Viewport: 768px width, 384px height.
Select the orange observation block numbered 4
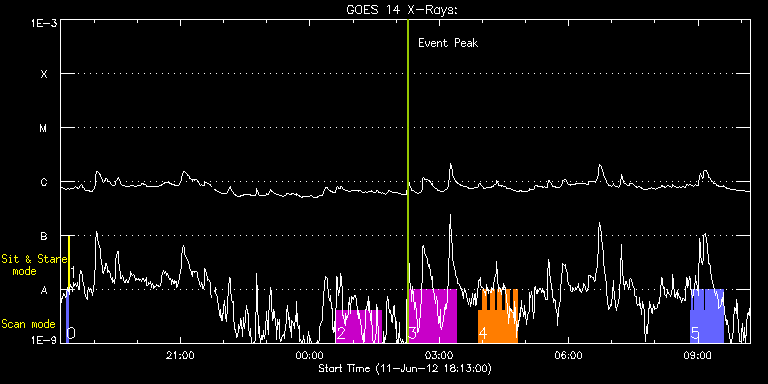point(498,316)
